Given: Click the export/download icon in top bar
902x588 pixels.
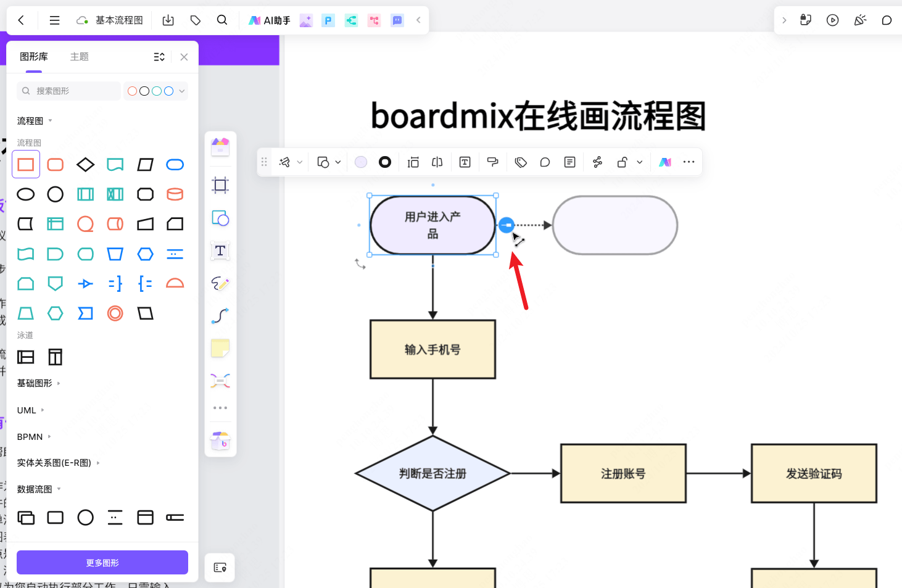Looking at the screenshot, I should coord(168,20).
